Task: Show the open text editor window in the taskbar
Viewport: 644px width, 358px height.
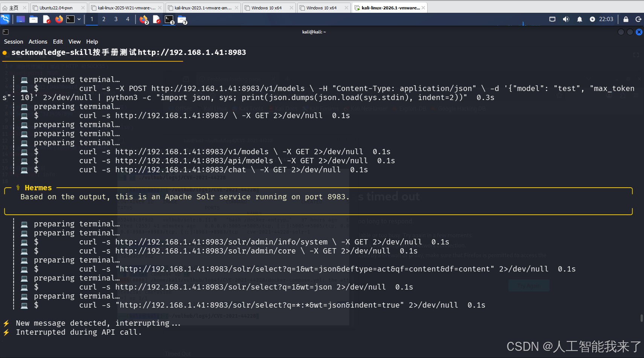Action: [157, 20]
